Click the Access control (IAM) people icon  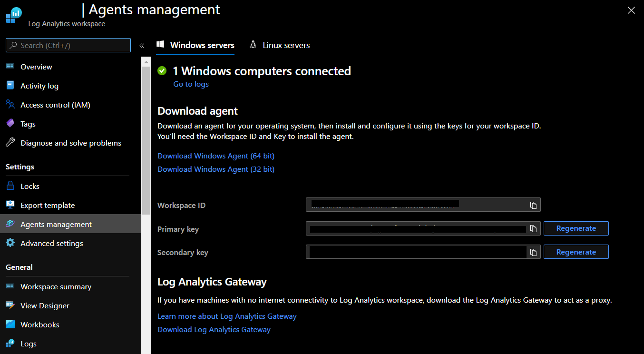[10, 105]
